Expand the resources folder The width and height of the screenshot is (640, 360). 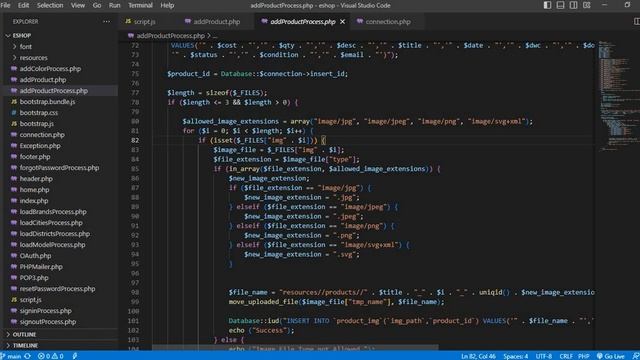point(33,58)
